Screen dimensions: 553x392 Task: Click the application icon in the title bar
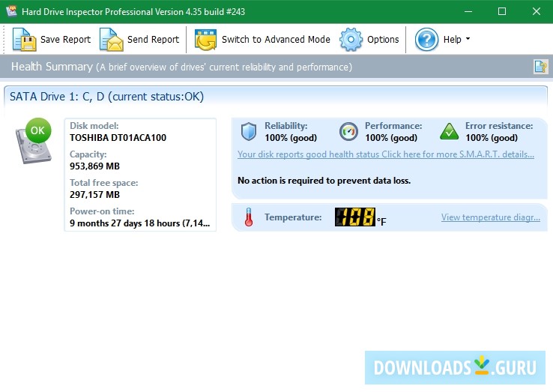click(11, 11)
